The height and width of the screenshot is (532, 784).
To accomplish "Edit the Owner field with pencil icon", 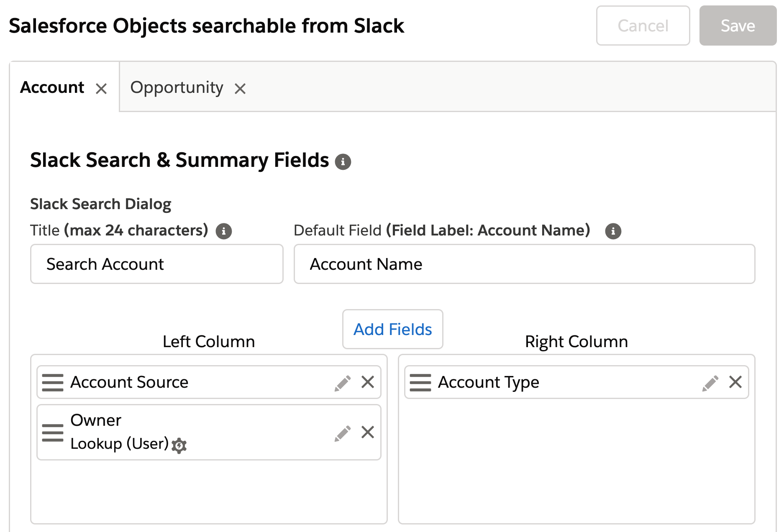I will coord(343,433).
